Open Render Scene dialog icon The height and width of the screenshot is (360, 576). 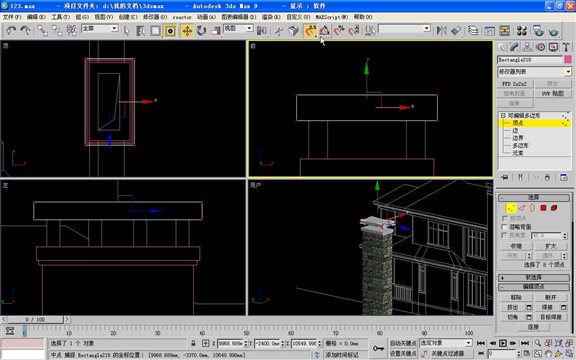point(538,31)
